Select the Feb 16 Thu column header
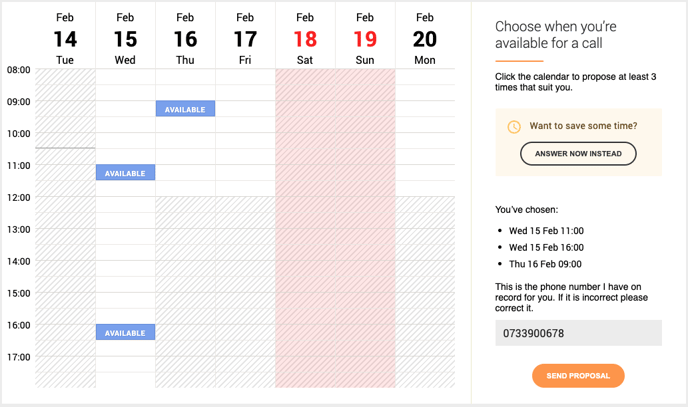 click(185, 39)
